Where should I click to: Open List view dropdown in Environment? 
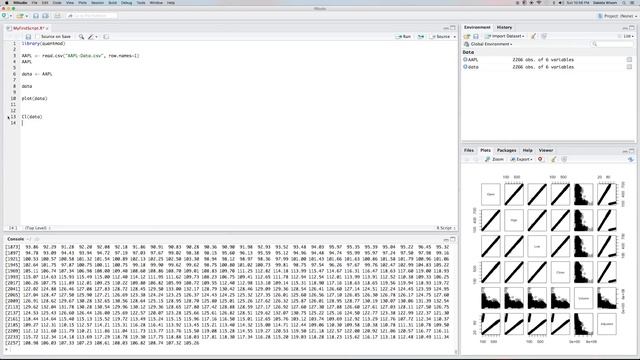[627, 36]
